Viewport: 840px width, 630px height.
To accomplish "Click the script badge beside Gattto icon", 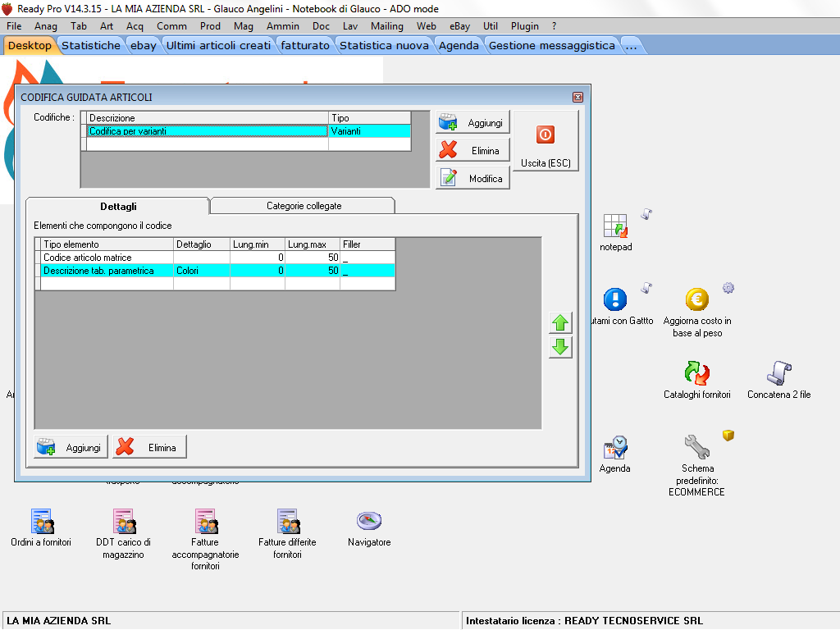I will (x=646, y=288).
